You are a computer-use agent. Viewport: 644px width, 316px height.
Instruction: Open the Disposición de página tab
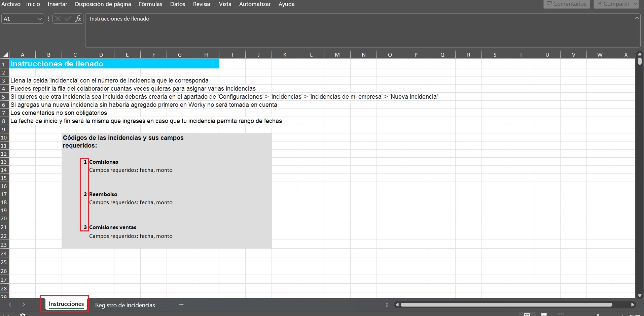point(103,4)
